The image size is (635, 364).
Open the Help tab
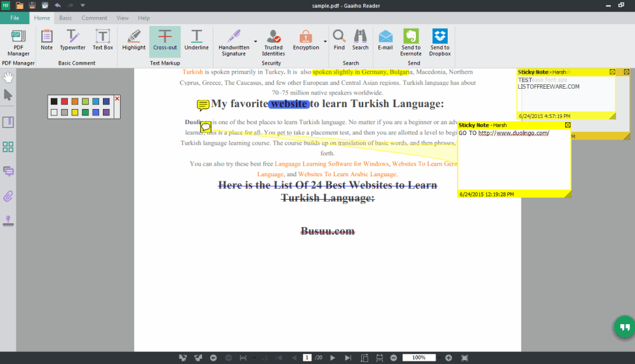tap(144, 18)
